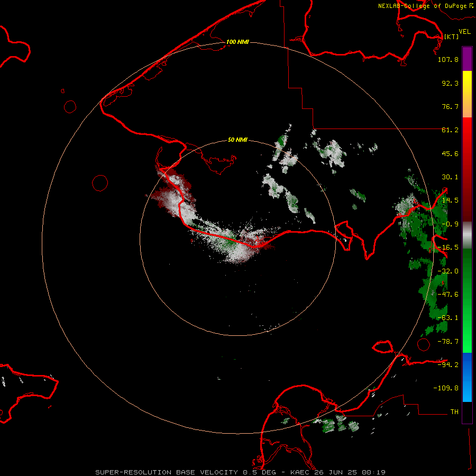The image size is (476, 476).
Task: Click the -47.6 velocity scale value
Action: pos(448,295)
